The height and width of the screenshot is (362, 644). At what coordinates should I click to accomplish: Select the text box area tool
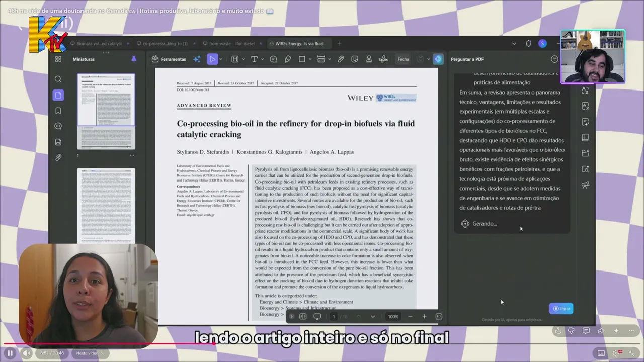(x=235, y=59)
